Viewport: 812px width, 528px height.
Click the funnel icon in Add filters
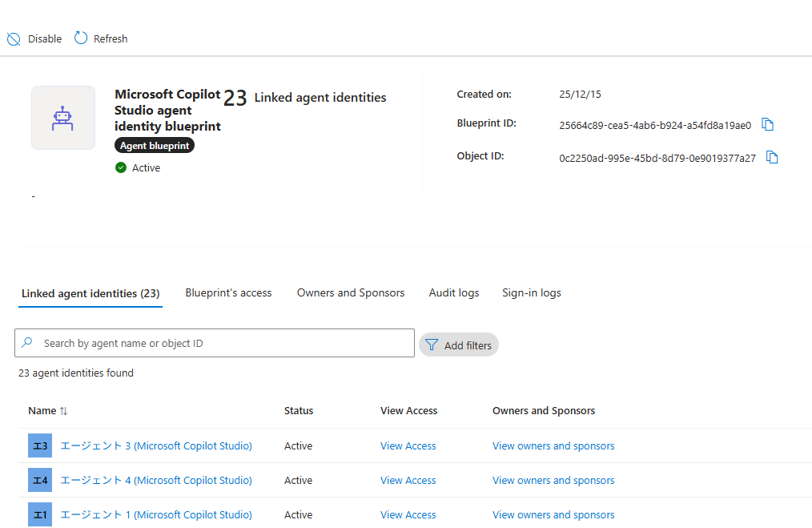432,345
